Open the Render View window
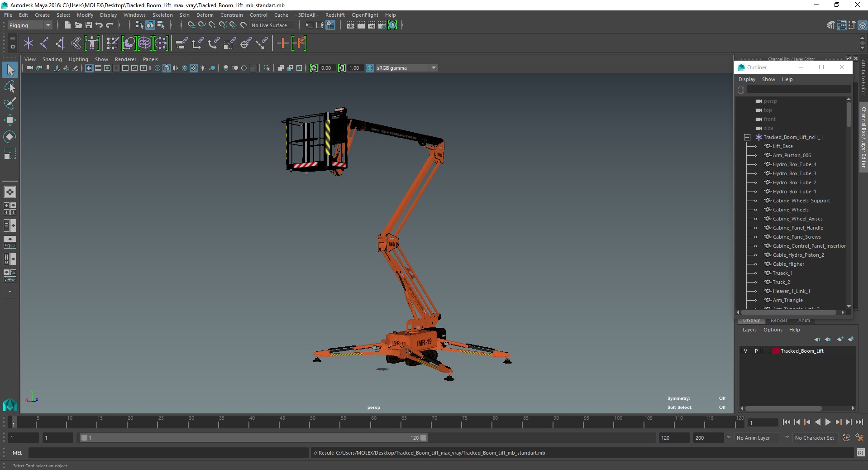 351,25
